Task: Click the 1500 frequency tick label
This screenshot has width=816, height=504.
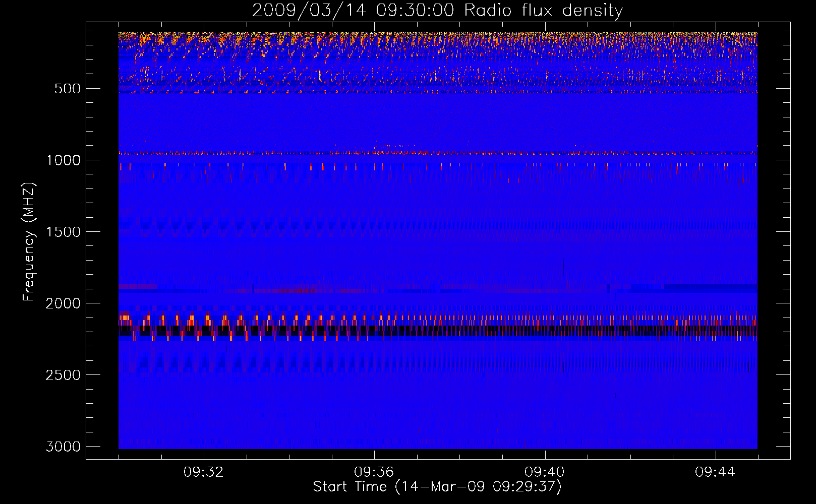Action: click(64, 232)
